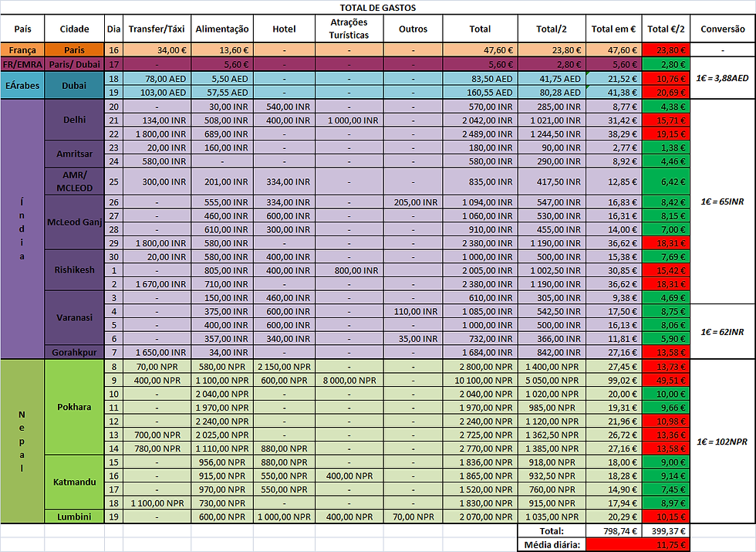Click the '103,00 AED' transfer cell
The image size is (756, 552).
coord(157,92)
